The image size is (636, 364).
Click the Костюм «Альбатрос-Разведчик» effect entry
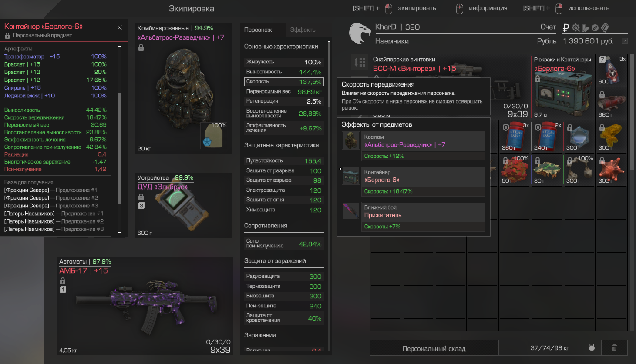423,147
